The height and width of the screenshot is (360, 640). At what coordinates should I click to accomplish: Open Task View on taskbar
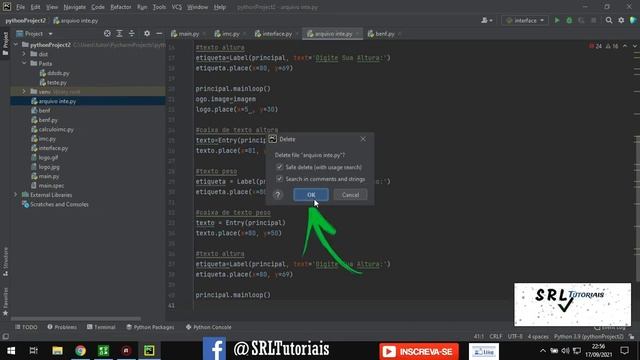coord(33,351)
